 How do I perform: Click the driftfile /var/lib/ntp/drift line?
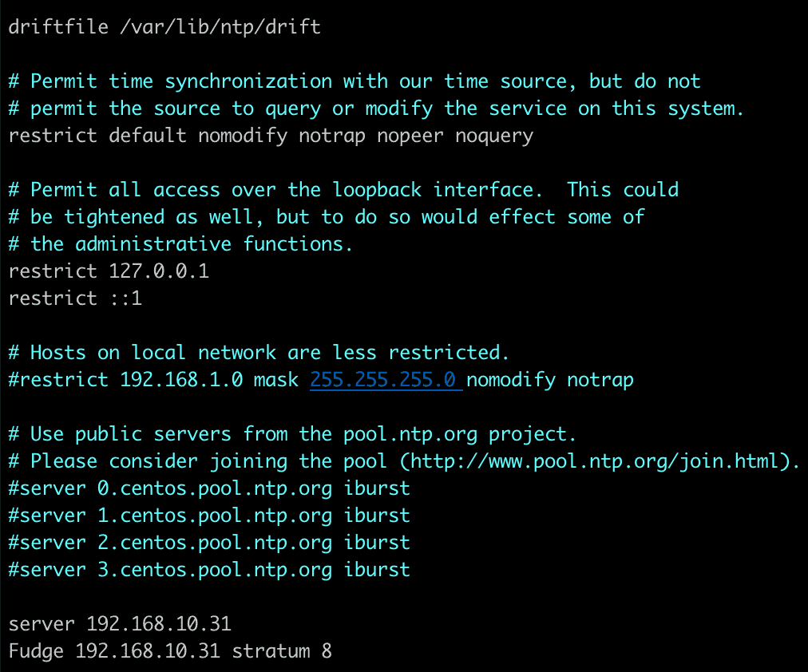tap(164, 27)
